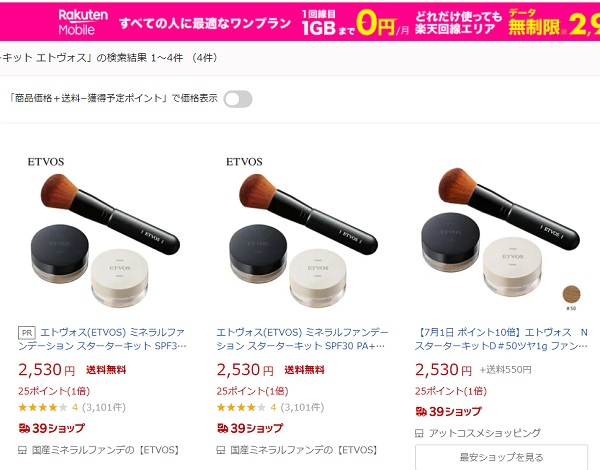Open the アットコスメショッピング shop link

484,433
